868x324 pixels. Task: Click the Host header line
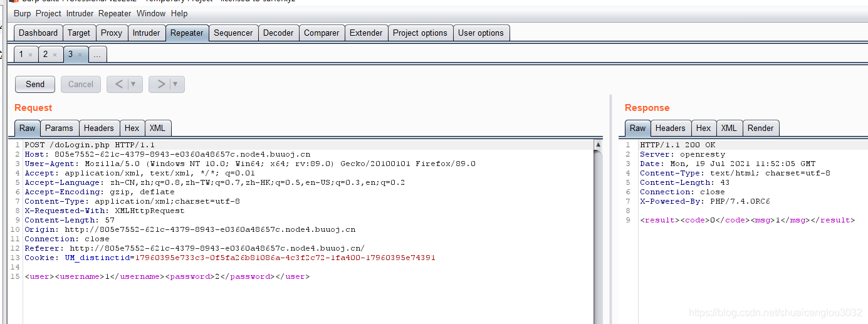[x=167, y=154]
